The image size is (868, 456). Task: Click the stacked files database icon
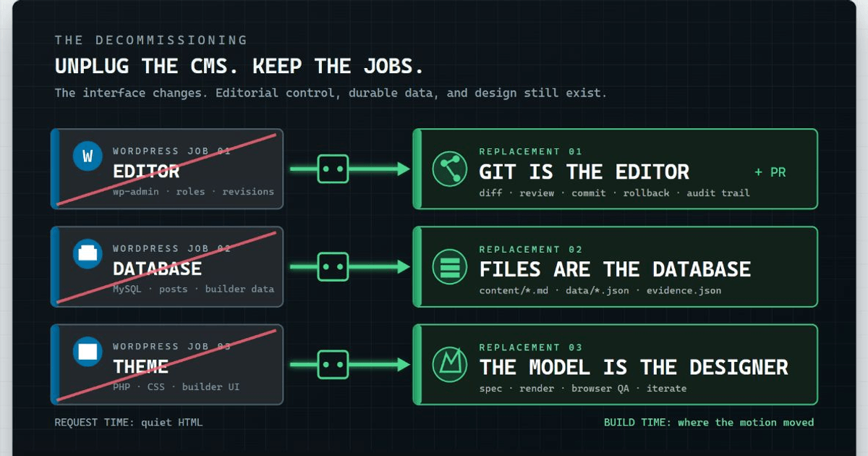[451, 267]
